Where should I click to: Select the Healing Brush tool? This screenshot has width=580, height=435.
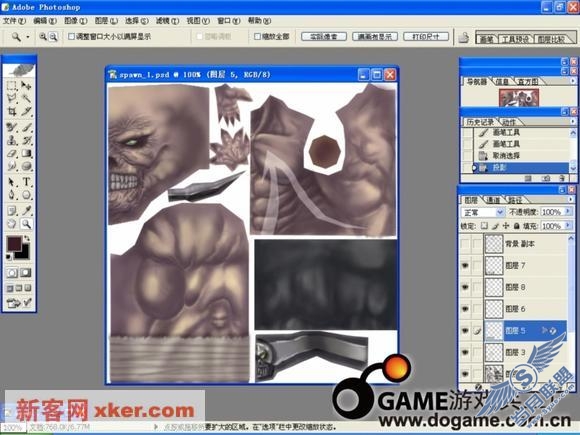point(12,128)
